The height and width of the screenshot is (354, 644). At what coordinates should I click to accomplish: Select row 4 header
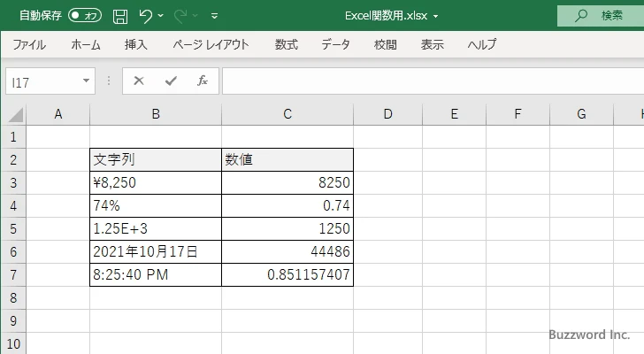pyautogui.click(x=13, y=205)
